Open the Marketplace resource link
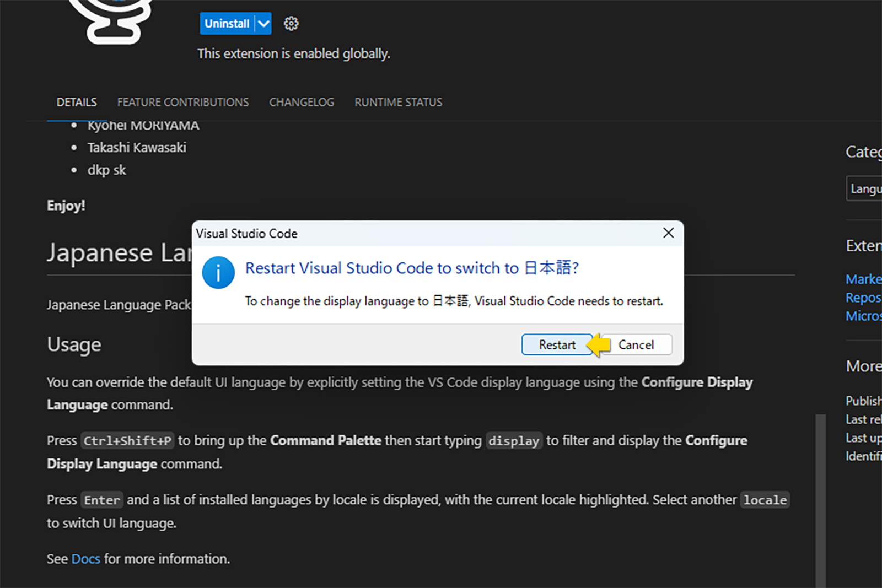Image resolution: width=882 pixels, height=588 pixels. (863, 279)
